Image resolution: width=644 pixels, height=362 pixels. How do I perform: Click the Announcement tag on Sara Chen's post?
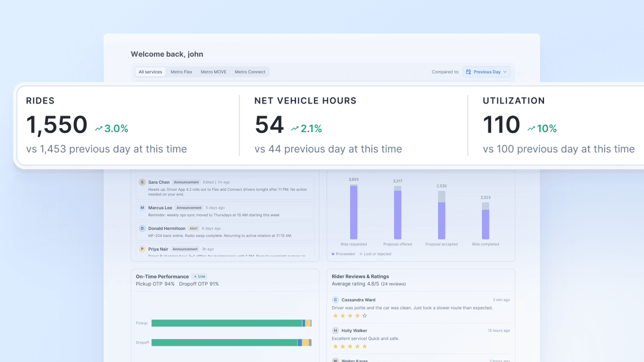pyautogui.click(x=186, y=182)
